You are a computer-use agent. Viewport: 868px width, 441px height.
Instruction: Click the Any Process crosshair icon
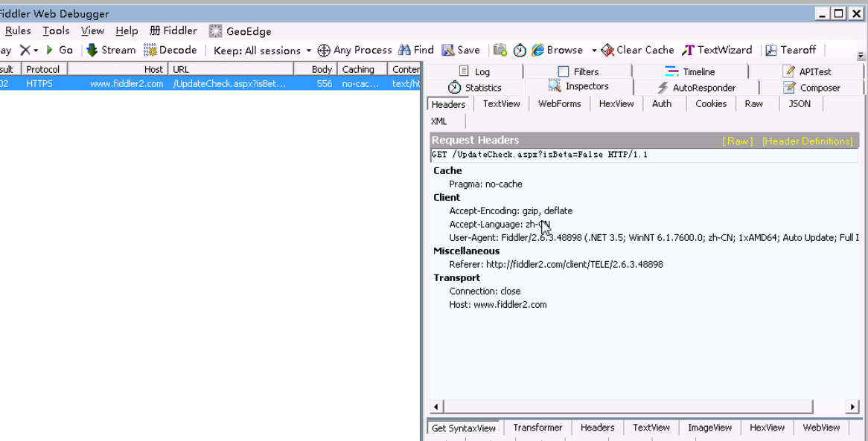324,51
